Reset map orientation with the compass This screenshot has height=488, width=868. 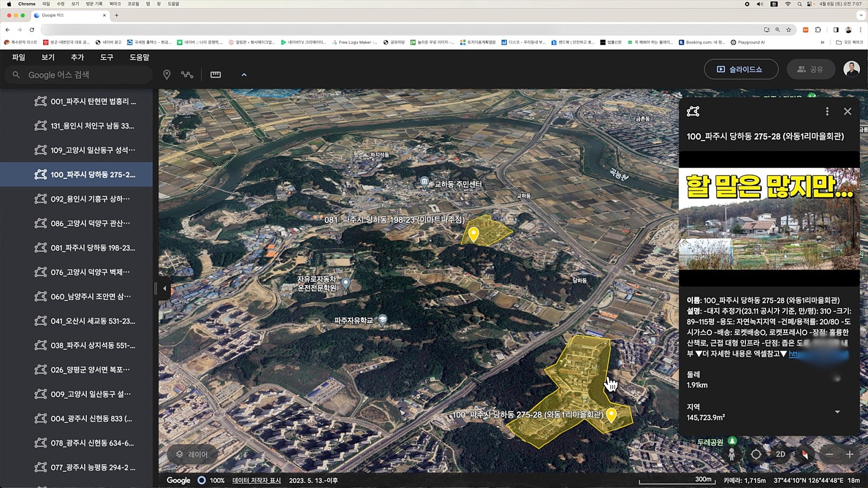(x=805, y=454)
